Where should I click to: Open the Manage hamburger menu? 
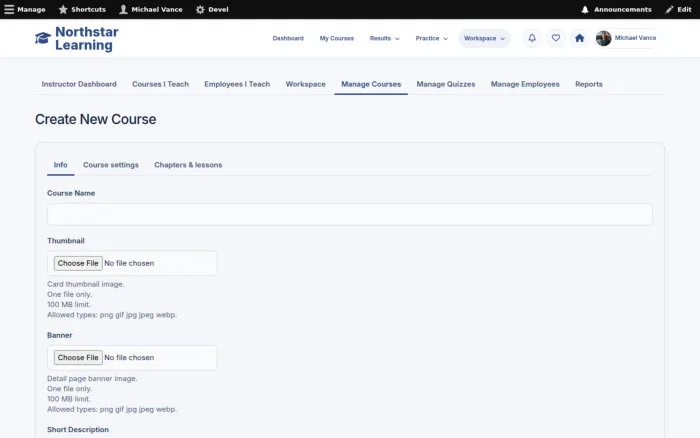9,9
